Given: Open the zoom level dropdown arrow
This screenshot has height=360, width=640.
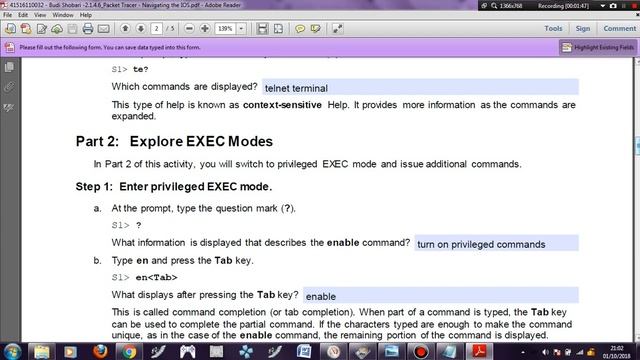Looking at the screenshot, I should click(x=241, y=29).
